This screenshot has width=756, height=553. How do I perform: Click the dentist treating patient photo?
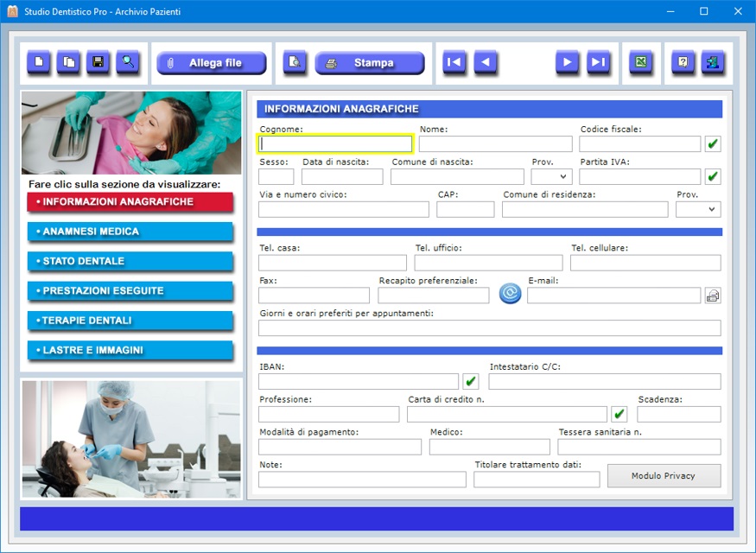131,439
